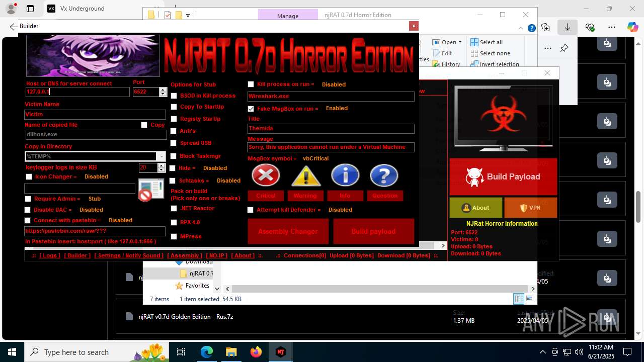
Task: Choose Select all in Explorer ribbon
Action: 487,42
